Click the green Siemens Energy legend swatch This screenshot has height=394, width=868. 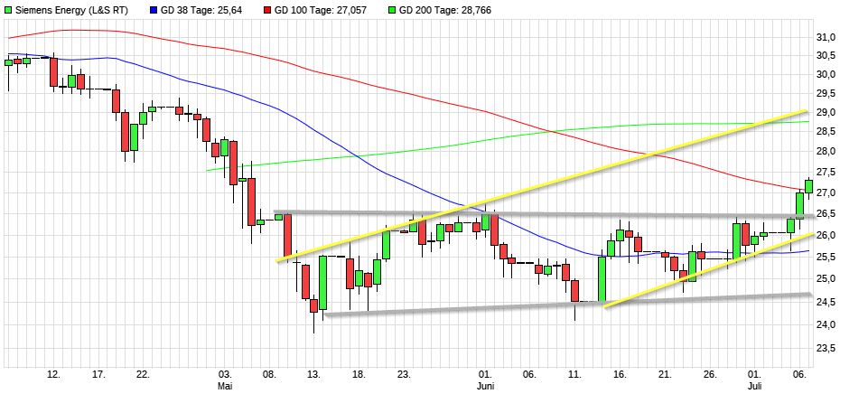(8, 10)
